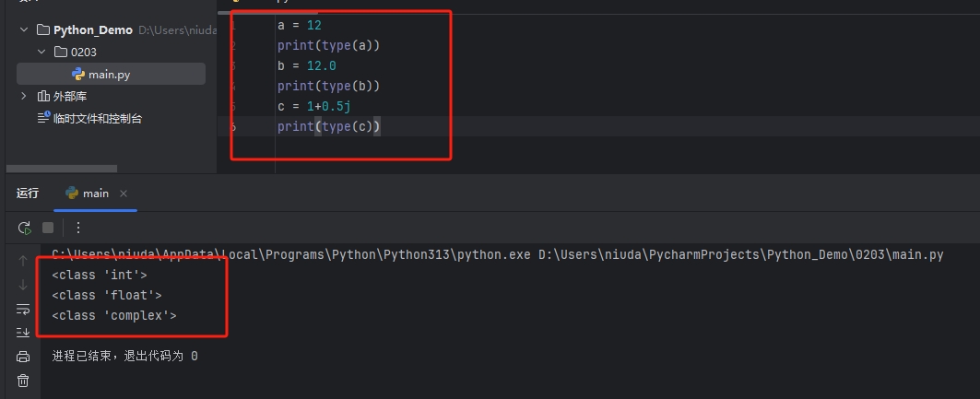Rerun the main script
The width and height of the screenshot is (980, 399).
24,228
